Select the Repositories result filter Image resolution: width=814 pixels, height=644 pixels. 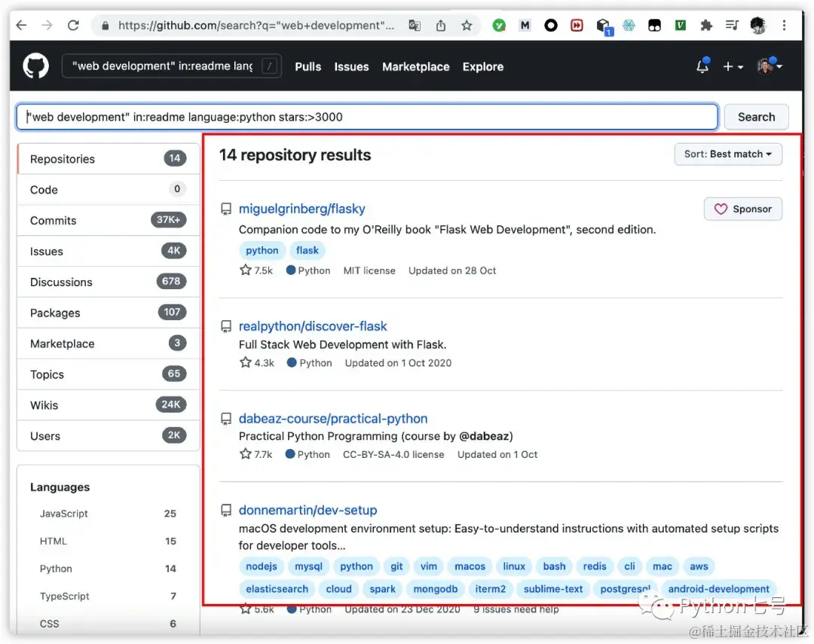[109, 159]
